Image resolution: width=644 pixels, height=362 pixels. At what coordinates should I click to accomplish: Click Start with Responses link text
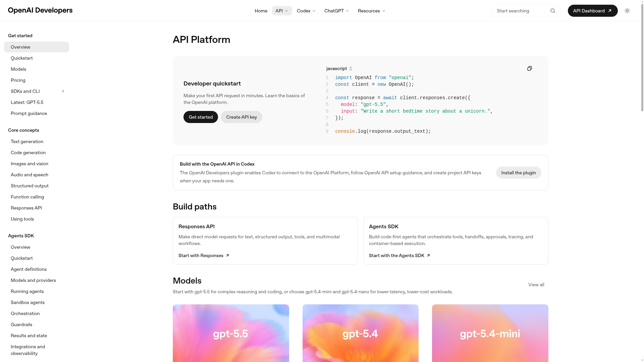(201, 255)
